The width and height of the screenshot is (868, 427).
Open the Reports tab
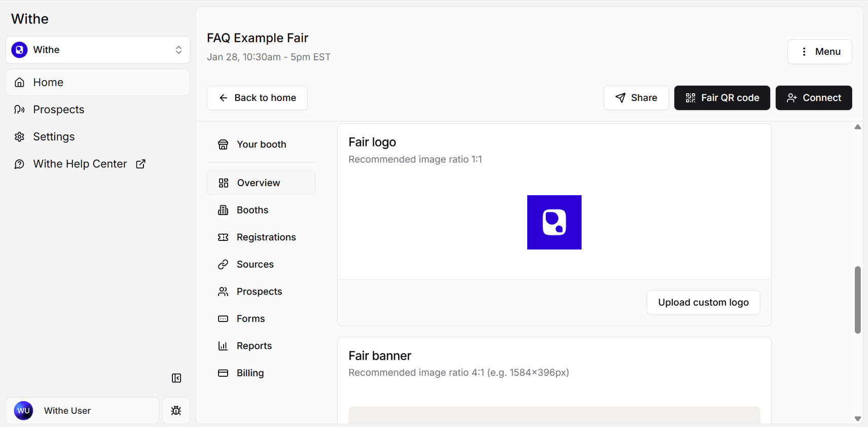(261, 346)
